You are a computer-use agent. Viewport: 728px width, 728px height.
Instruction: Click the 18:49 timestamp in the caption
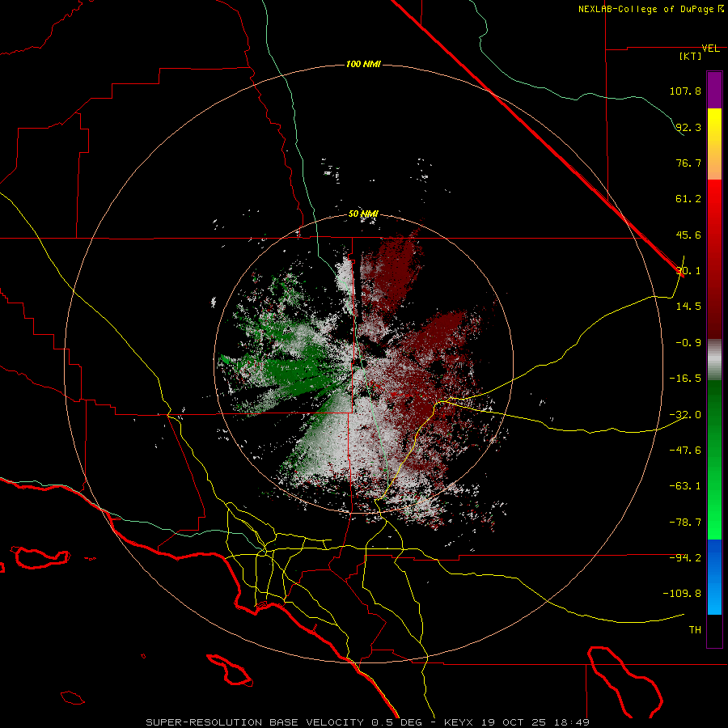(x=574, y=722)
